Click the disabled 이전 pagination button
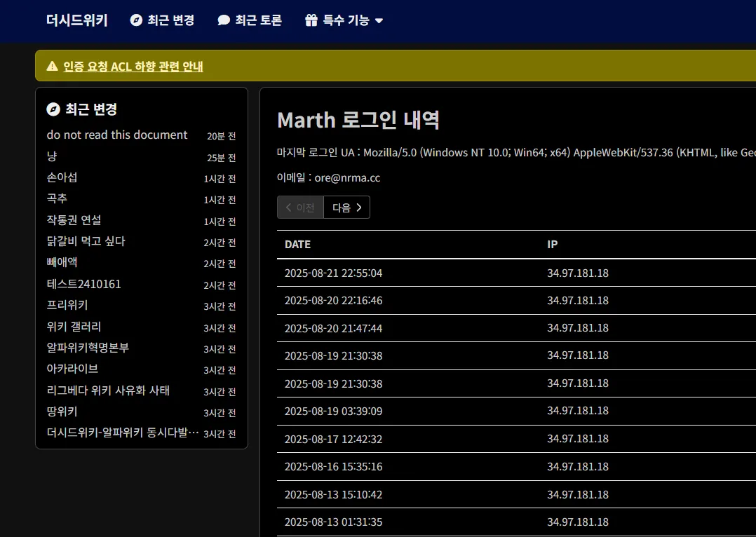The width and height of the screenshot is (756, 537). tap(300, 208)
